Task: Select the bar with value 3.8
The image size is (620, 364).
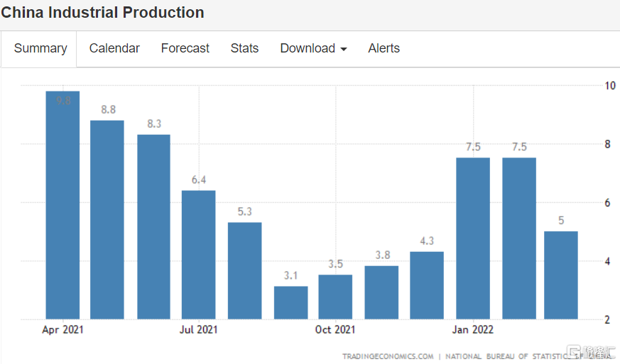Action: coord(381,292)
